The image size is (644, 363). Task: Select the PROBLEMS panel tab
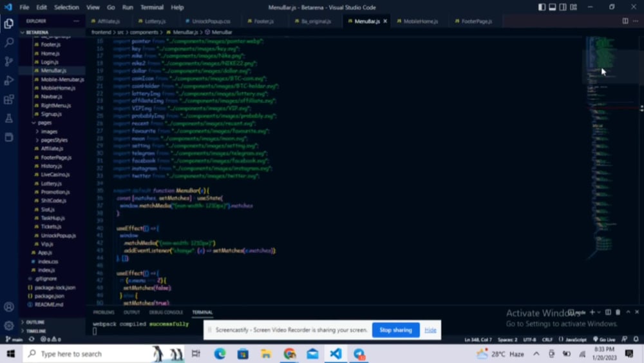coord(104,312)
